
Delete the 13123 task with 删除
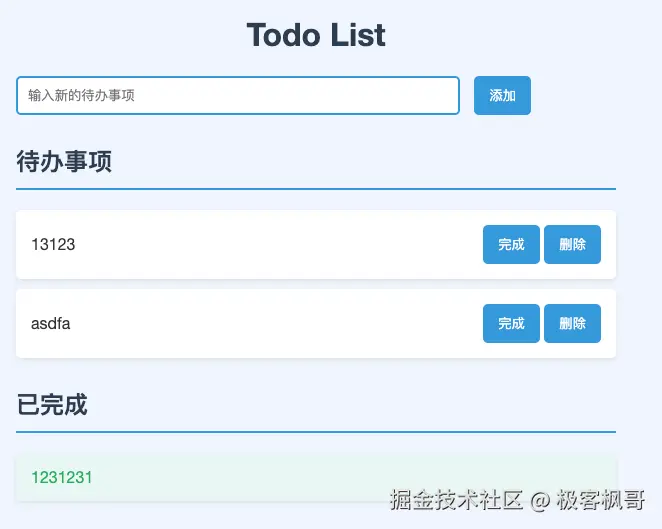tap(572, 245)
